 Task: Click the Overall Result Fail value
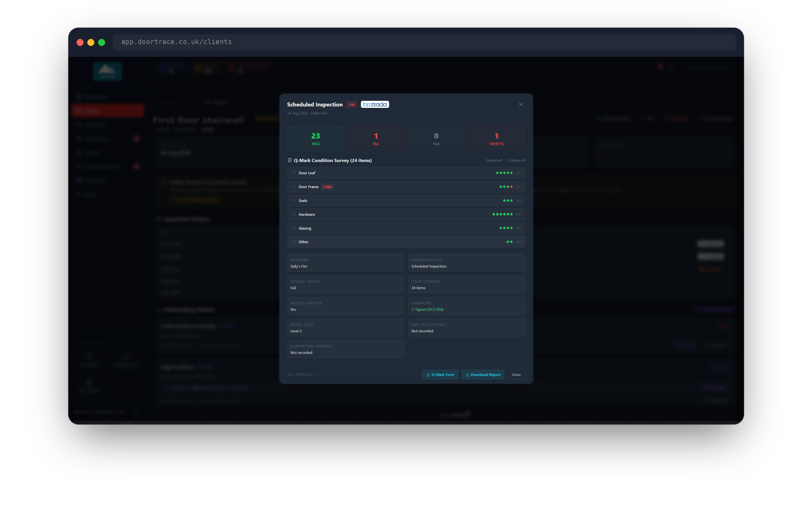click(x=293, y=288)
